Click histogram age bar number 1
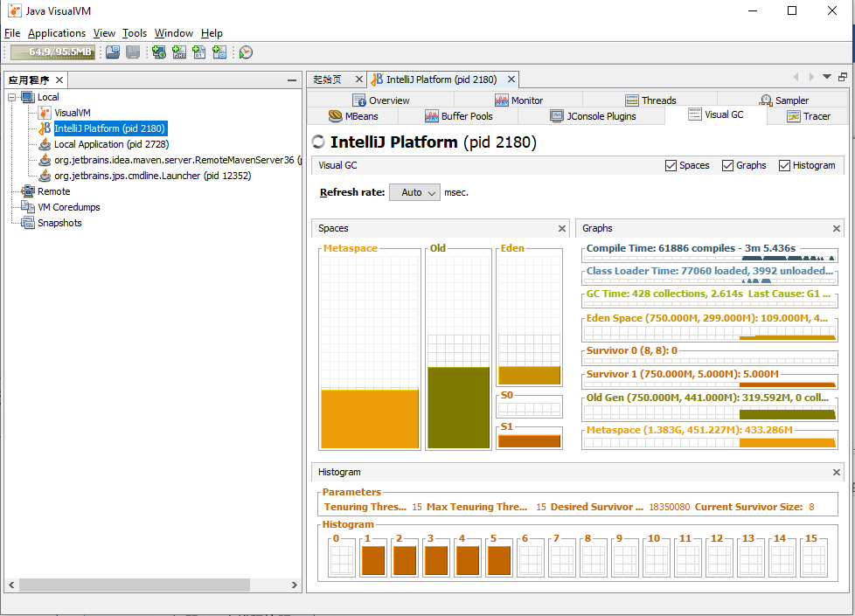The height and width of the screenshot is (616, 855). pos(373,560)
